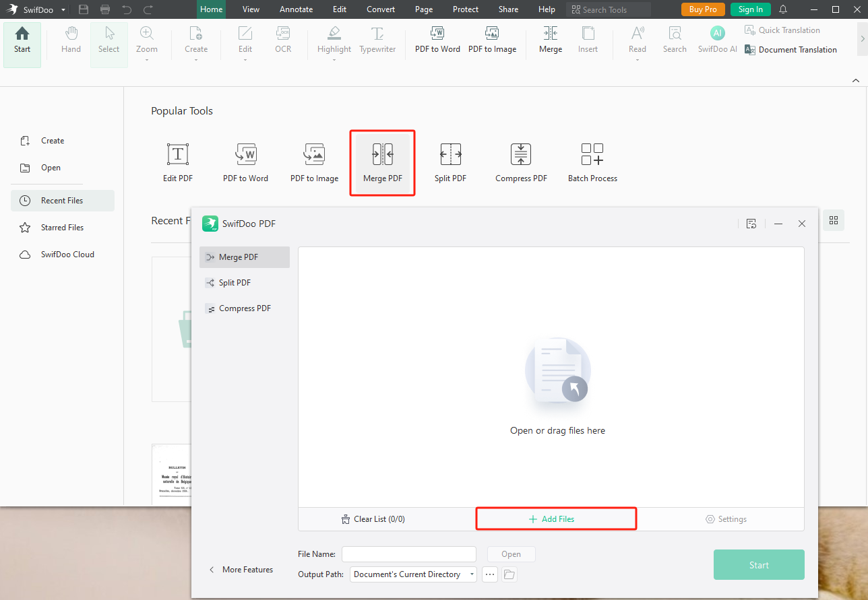Select the Merge PDF tool under Popular Tools
This screenshot has height=600, width=868.
click(x=382, y=162)
